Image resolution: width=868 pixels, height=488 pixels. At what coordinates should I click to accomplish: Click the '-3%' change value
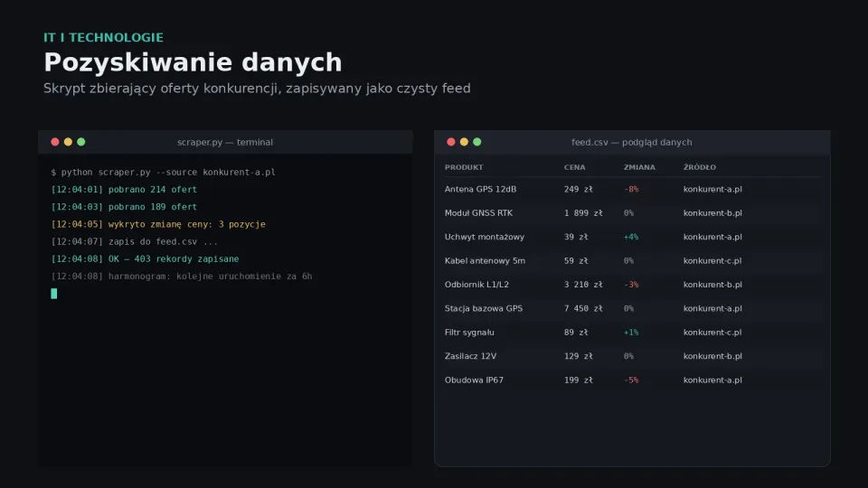point(631,285)
